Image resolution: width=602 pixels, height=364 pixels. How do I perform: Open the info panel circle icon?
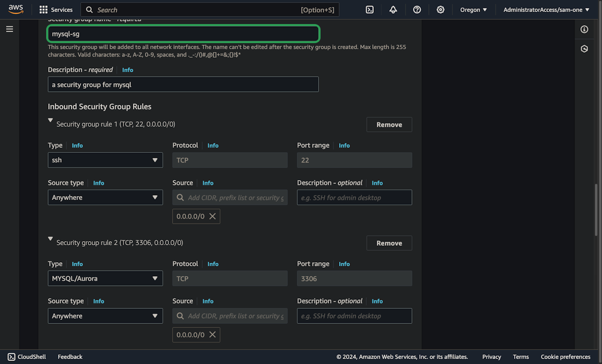[x=584, y=29]
